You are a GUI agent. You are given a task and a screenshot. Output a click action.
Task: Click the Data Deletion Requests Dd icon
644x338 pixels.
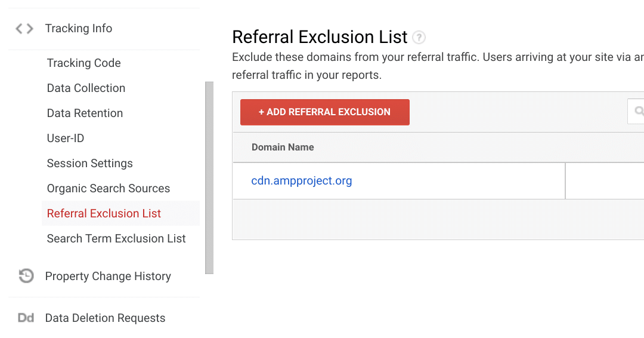click(26, 318)
